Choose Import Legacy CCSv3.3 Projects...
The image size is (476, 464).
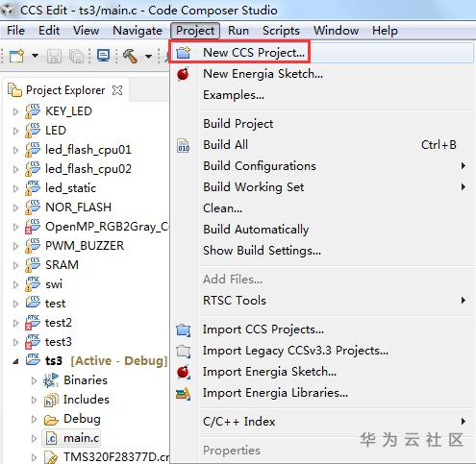tap(322, 351)
